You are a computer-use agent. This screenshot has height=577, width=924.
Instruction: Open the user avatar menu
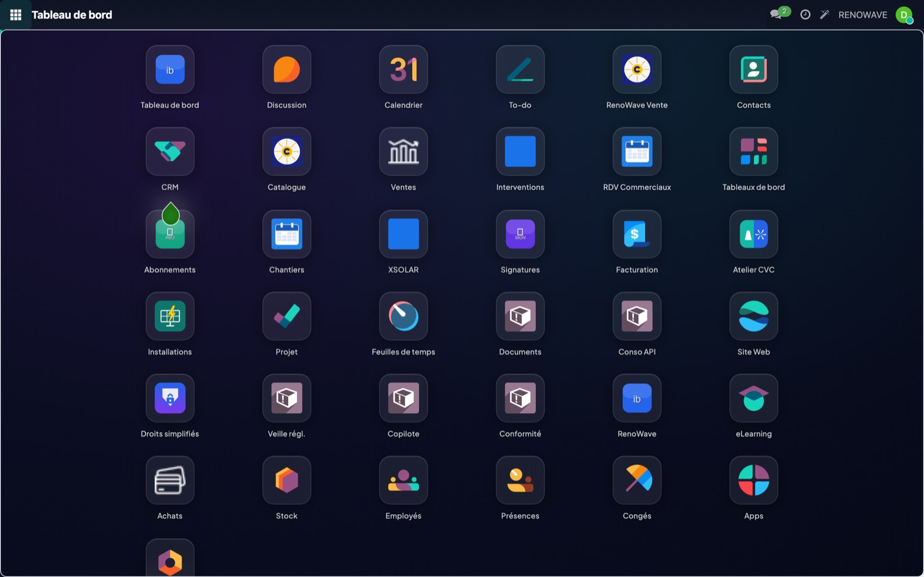[x=904, y=15]
